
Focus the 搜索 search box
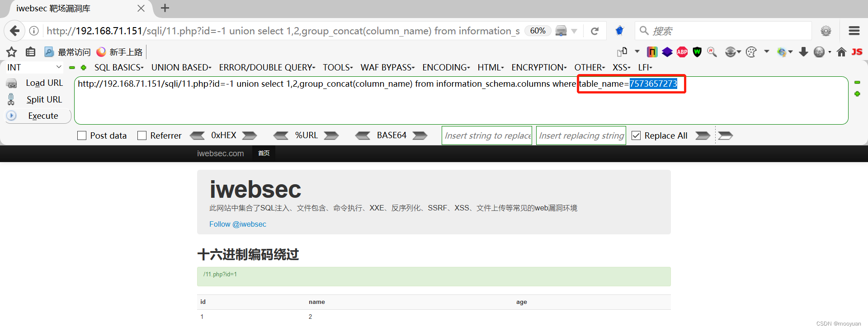pyautogui.click(x=723, y=31)
